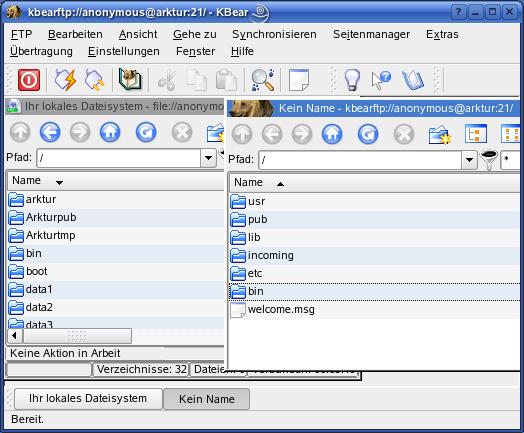Screen dimensions: 524x433
Task: Sort local list by Name column header
Action: click(116, 181)
